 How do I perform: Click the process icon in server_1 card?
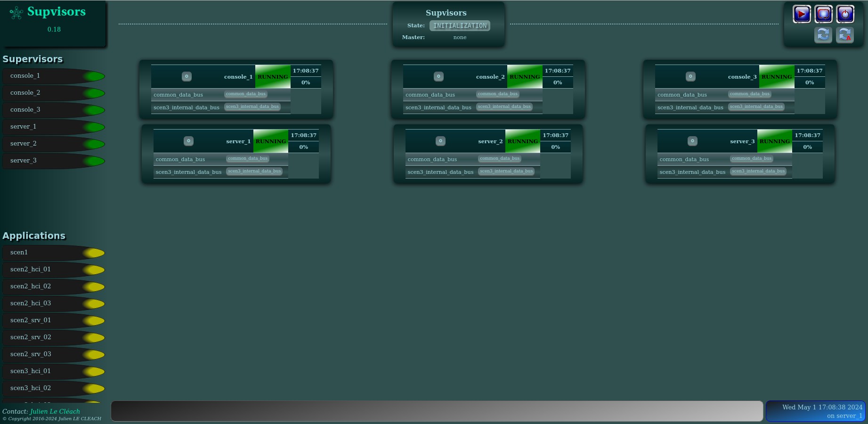click(188, 141)
